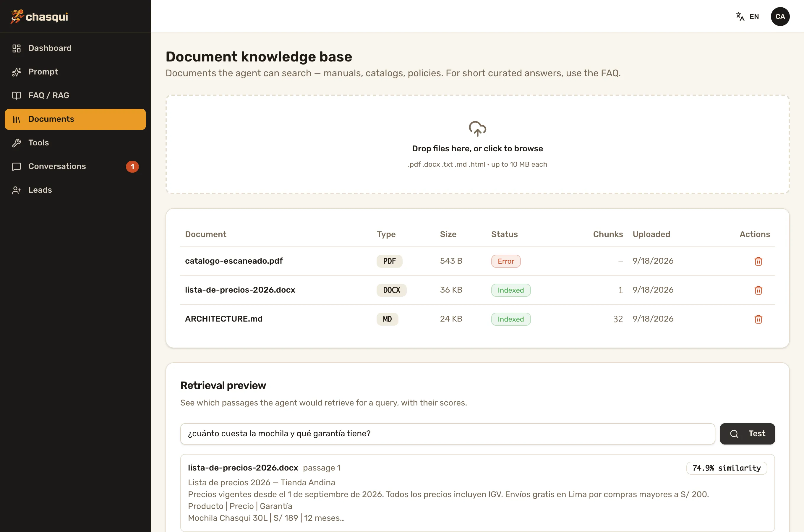This screenshot has width=804, height=532.
Task: Open the CA user avatar menu
Action: pos(780,17)
